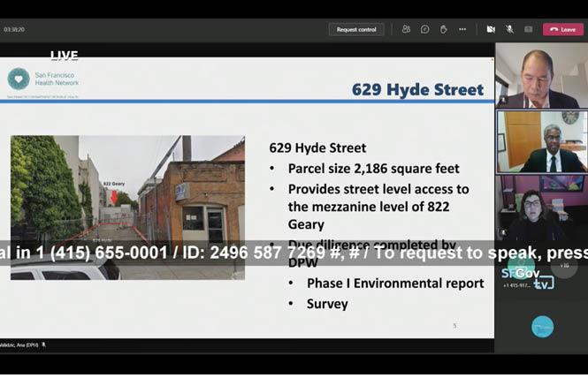This screenshot has height=378, width=588.
Task: Click the LIVE indicator label
Action: coord(65,56)
